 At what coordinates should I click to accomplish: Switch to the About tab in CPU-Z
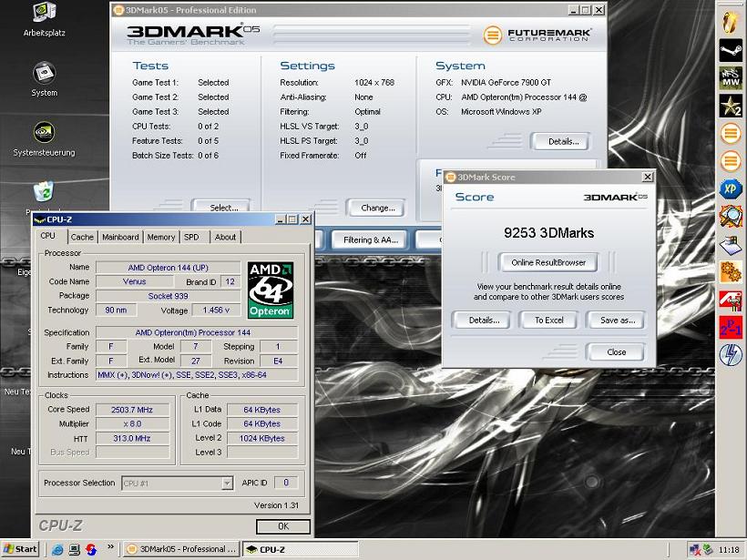225,237
